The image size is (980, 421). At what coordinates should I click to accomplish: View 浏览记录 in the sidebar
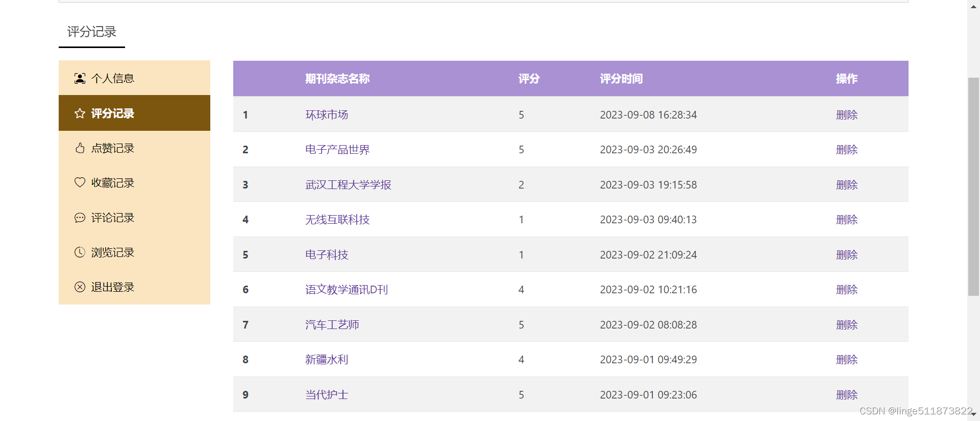point(134,252)
